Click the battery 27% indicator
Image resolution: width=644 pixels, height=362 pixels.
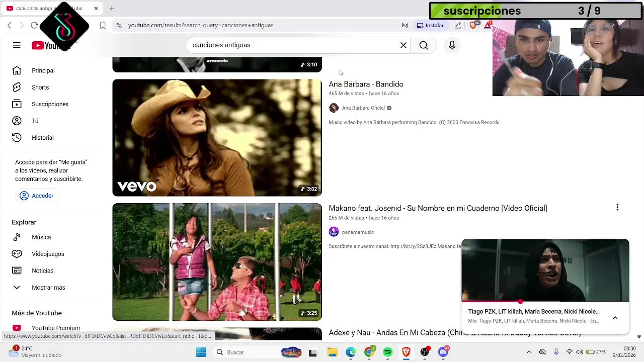tap(596, 352)
